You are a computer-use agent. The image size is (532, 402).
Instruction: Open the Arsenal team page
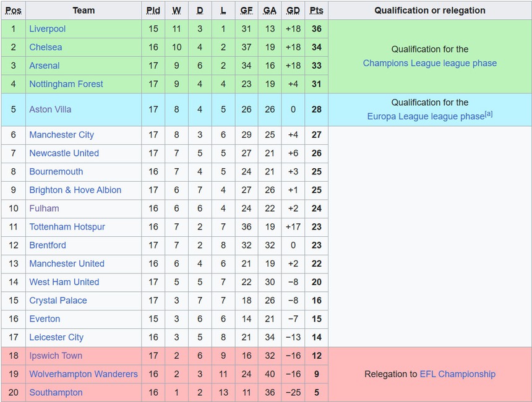(45, 66)
